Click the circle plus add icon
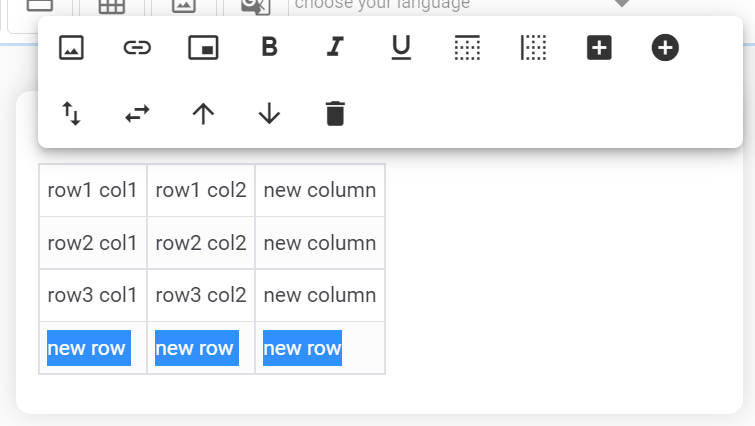The width and height of the screenshot is (755, 426). pyautogui.click(x=665, y=47)
